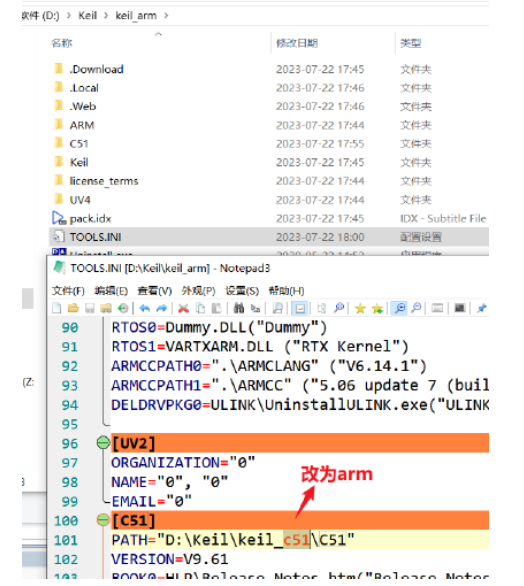The width and height of the screenshot is (524, 586).
Task: Click the ARMCCPATH0 ARMCLANG line
Action: pos(269,366)
